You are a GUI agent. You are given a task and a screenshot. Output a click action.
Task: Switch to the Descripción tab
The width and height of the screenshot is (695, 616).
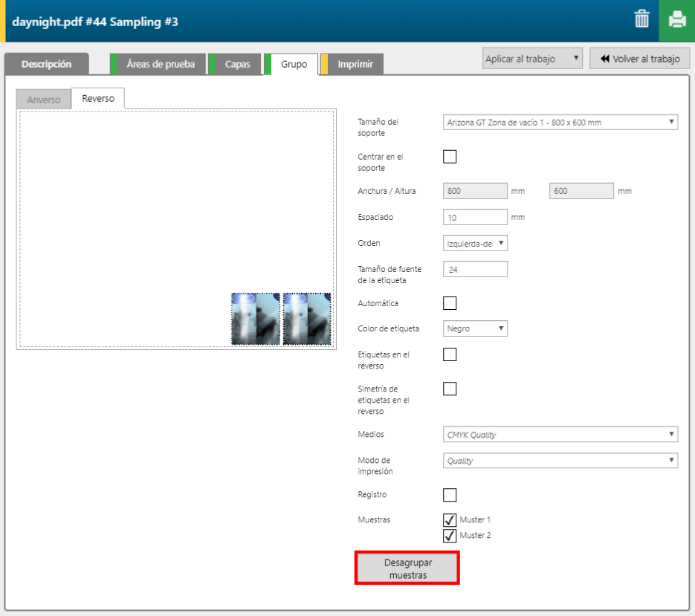coord(46,64)
